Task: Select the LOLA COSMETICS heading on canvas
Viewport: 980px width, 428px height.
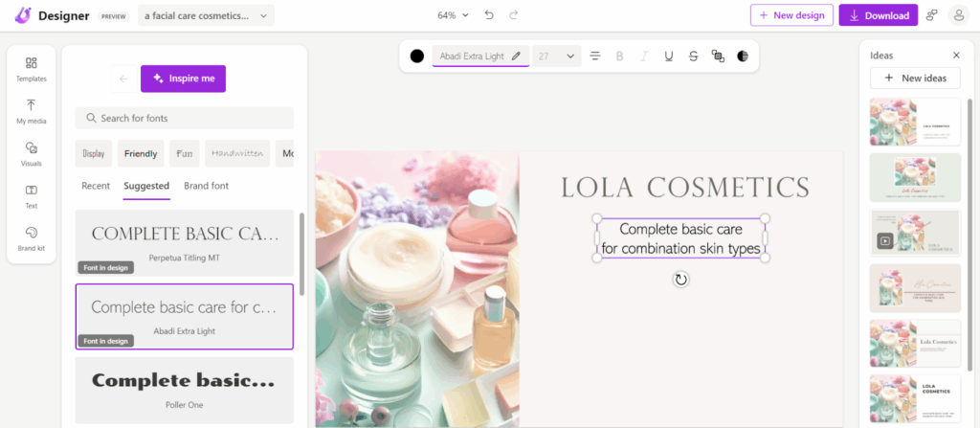Action: pyautogui.click(x=685, y=188)
